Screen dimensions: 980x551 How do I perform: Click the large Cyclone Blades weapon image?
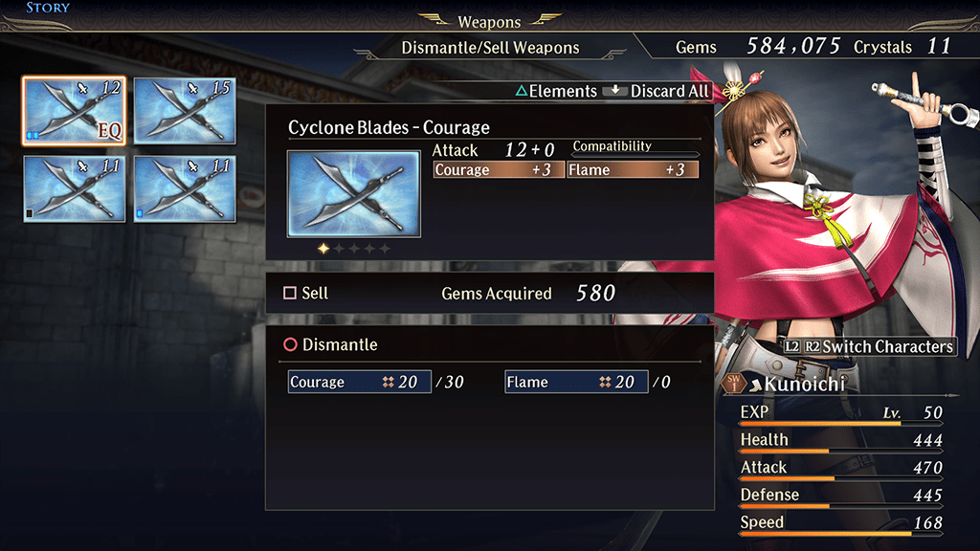[354, 193]
